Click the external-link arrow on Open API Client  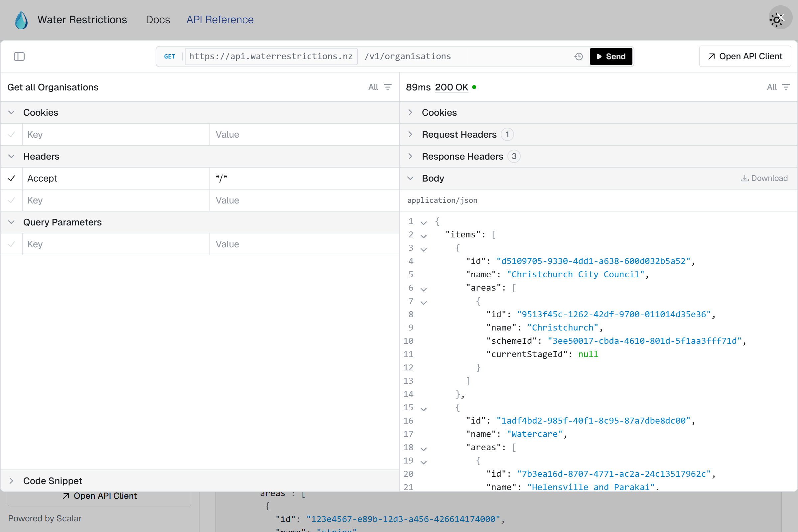point(711,56)
